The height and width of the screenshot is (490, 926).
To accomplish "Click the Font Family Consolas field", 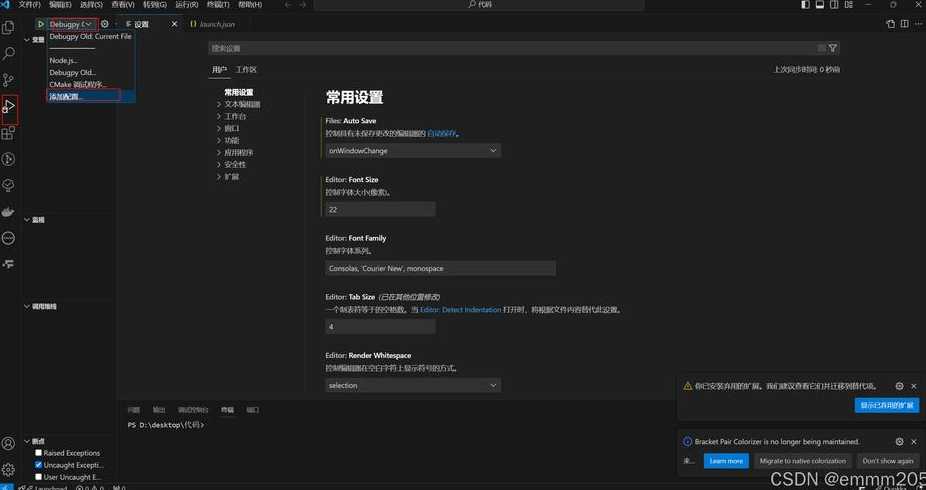I will 441,269.
